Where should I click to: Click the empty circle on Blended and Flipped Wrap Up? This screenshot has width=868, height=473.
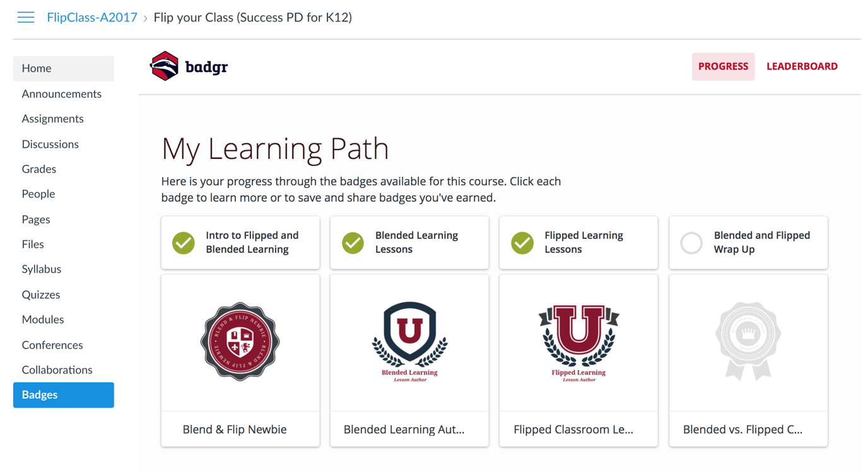(691, 243)
